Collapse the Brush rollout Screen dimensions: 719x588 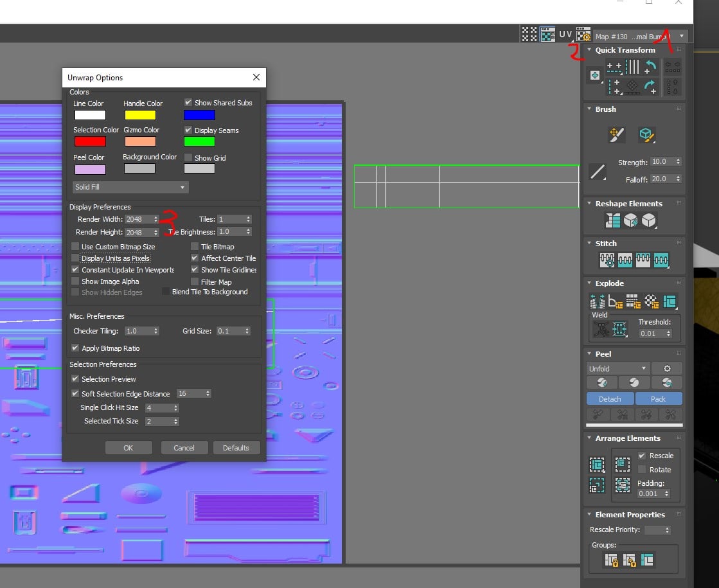[x=589, y=109]
